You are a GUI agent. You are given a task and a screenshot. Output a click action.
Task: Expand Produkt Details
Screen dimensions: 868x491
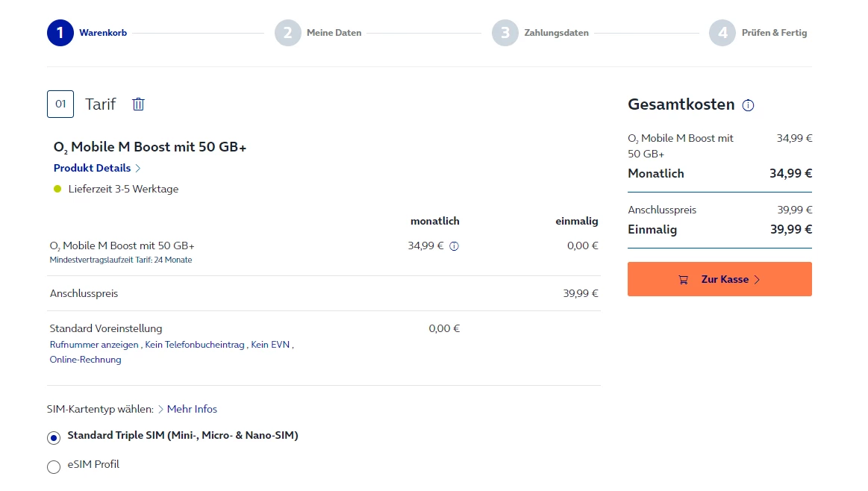[97, 168]
